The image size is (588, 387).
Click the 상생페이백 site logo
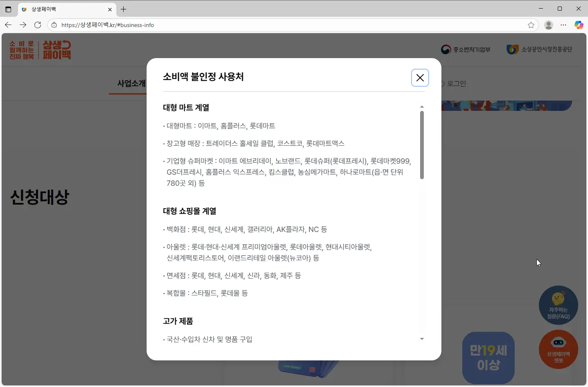tap(39, 49)
